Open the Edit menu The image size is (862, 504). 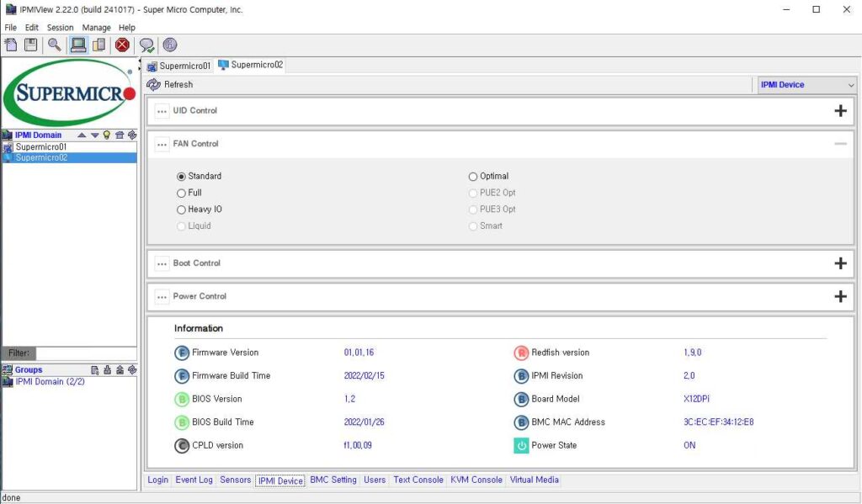[32, 28]
